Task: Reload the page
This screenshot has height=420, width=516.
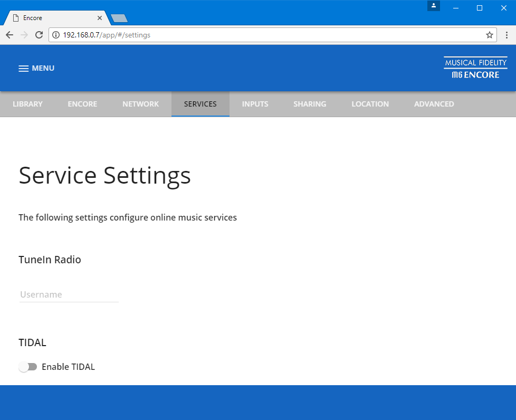Action: (39, 35)
